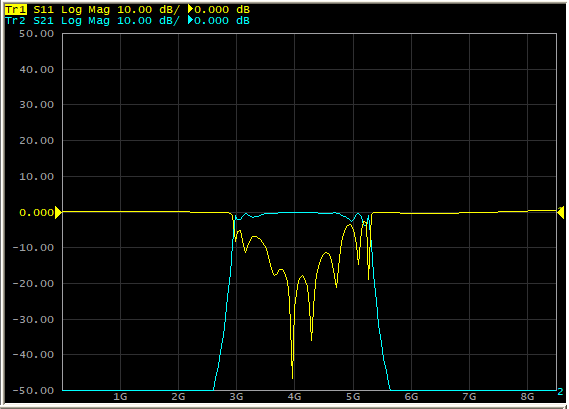Image resolution: width=569 pixels, height=409 pixels.
Task: Click cyan channel 2 indicator at bottom-right
Action: (x=560, y=392)
